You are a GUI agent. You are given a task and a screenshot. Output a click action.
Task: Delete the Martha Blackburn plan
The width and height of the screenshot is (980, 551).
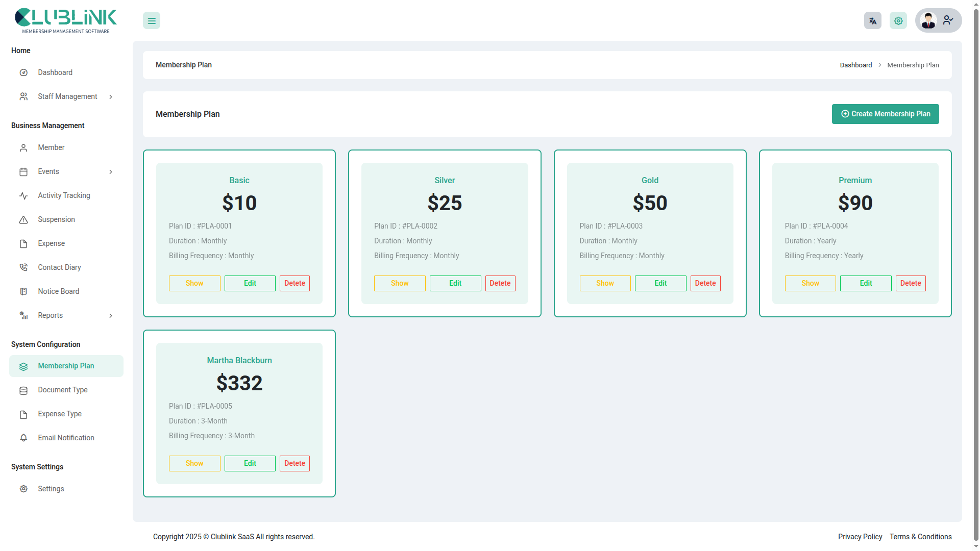click(x=295, y=463)
